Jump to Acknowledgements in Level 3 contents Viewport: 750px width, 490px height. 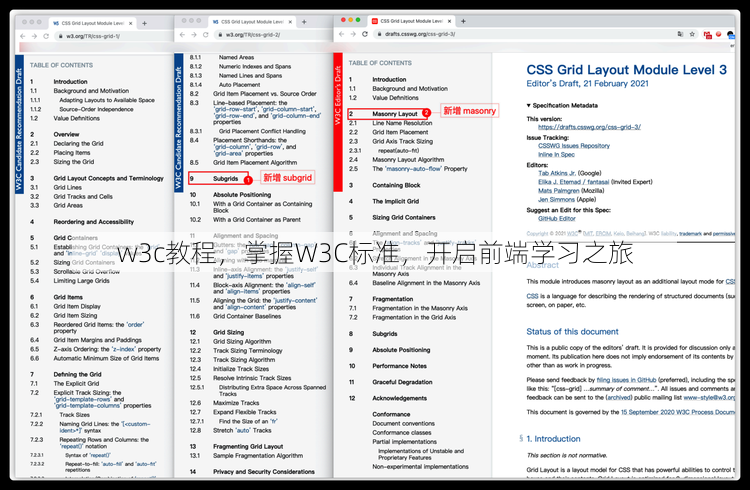coord(399,398)
